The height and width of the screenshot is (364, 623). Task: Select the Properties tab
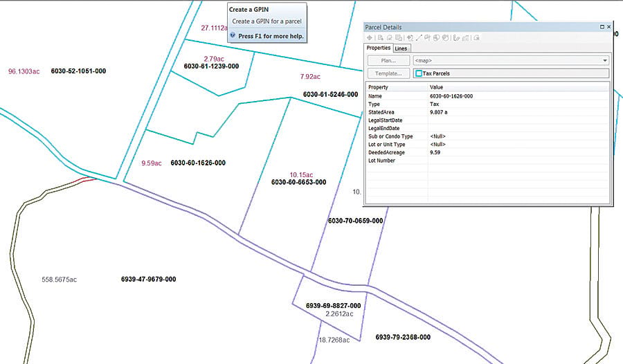point(378,48)
